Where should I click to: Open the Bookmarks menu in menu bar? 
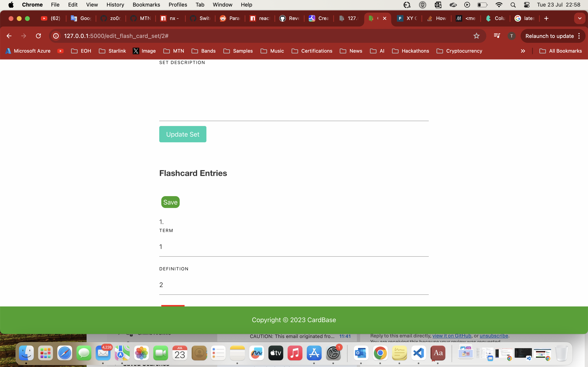(x=146, y=5)
